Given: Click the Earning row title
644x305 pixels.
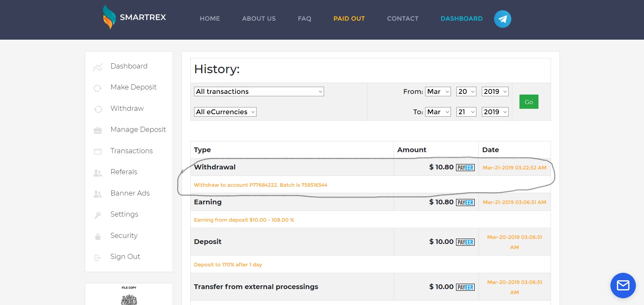Looking at the screenshot, I should click(208, 202).
